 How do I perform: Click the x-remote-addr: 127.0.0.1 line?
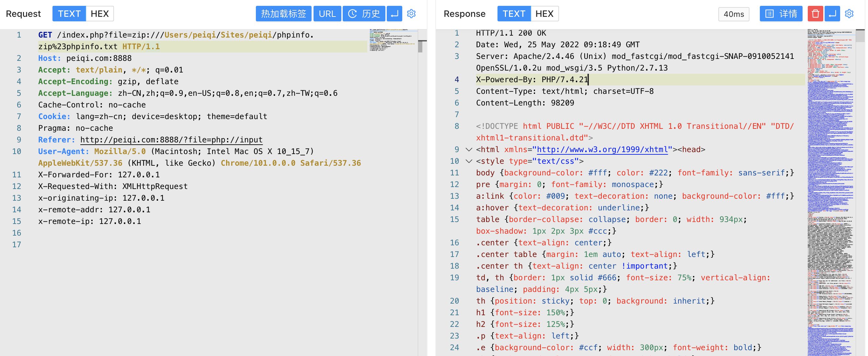click(x=94, y=210)
